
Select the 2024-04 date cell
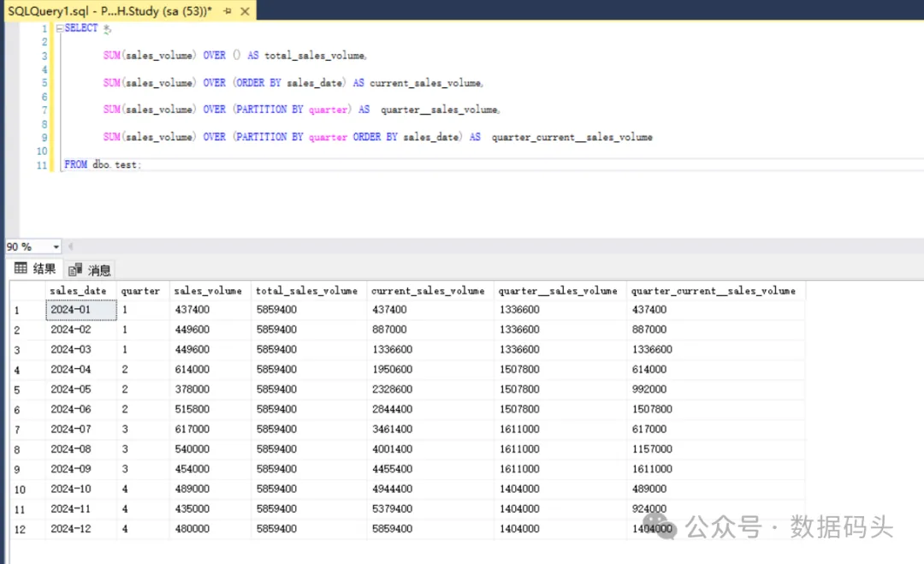coord(81,370)
